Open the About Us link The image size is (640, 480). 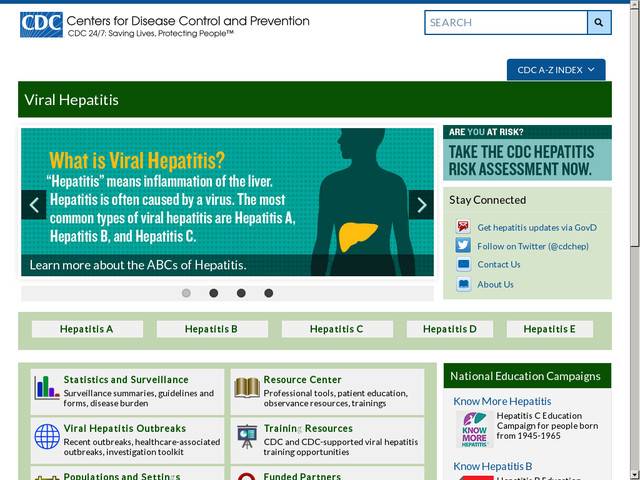point(496,284)
